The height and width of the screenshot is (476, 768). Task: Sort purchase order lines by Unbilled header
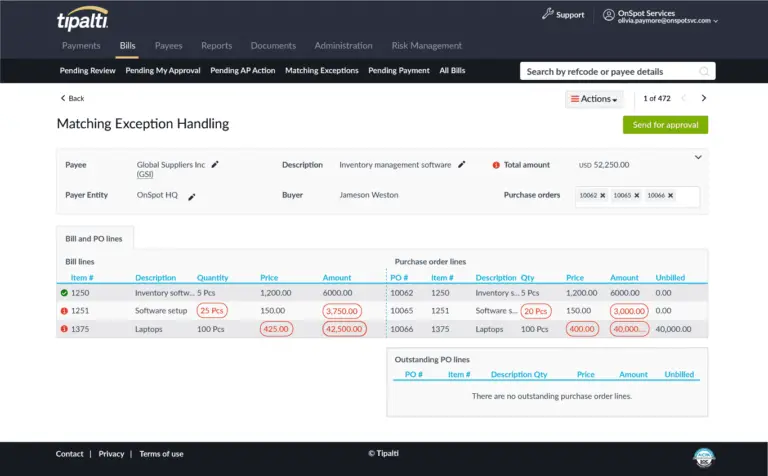point(670,278)
